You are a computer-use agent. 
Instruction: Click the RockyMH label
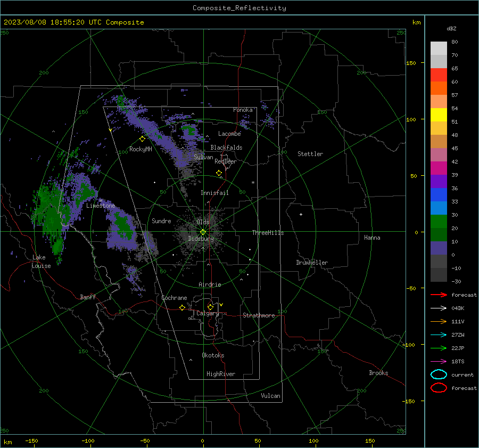141,149
